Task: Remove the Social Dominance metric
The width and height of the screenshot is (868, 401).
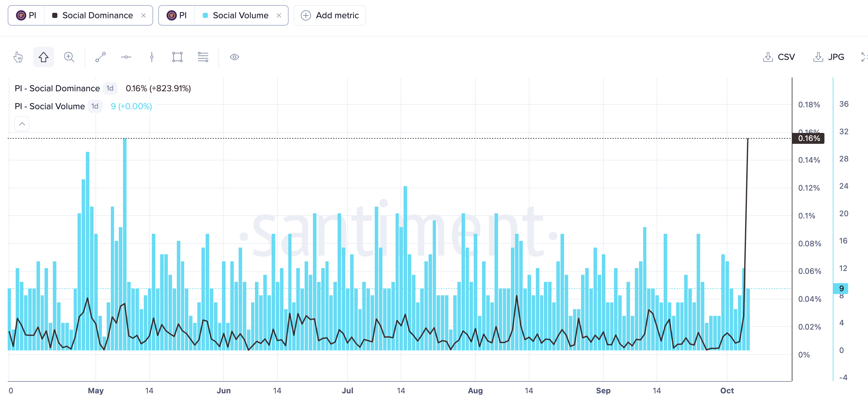Action: (143, 15)
